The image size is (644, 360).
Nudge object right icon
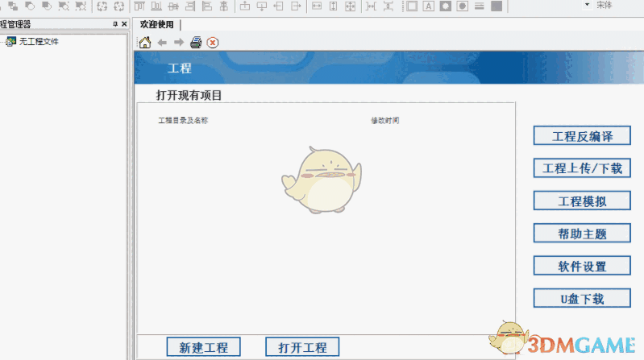(296, 6)
